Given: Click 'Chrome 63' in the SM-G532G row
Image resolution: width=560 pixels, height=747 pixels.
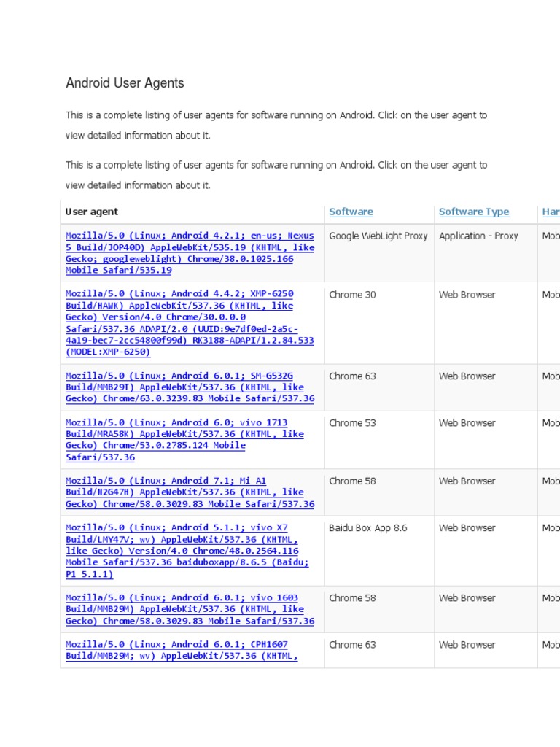Looking at the screenshot, I should 352,376.
